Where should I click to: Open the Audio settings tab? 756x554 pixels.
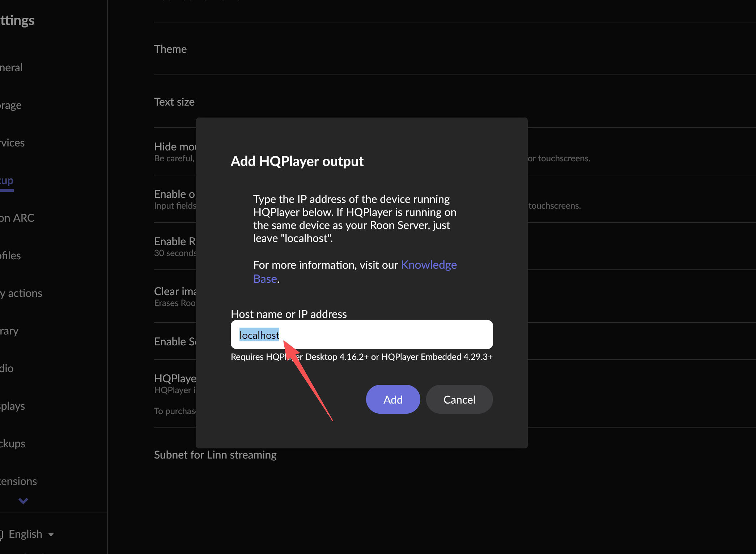7,368
